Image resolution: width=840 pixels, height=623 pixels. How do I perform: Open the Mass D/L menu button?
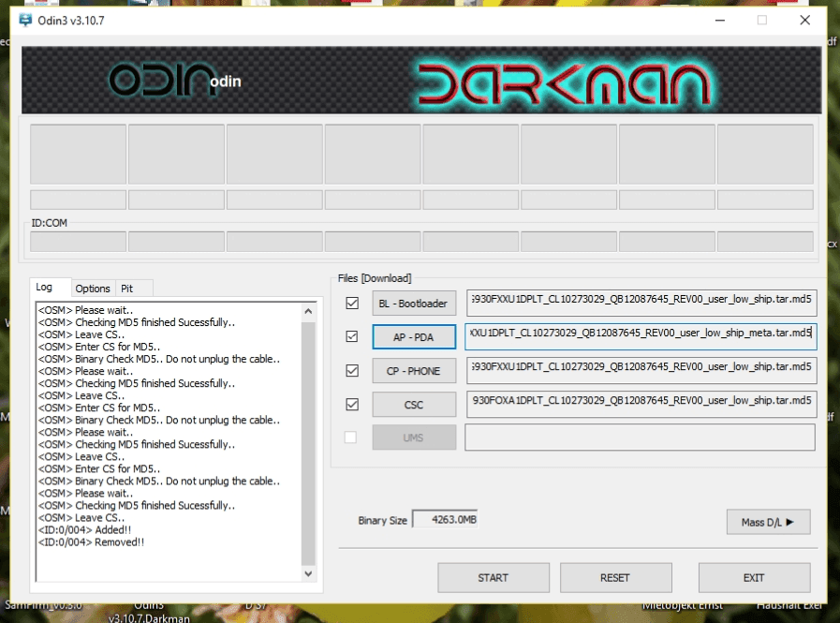pos(768,522)
